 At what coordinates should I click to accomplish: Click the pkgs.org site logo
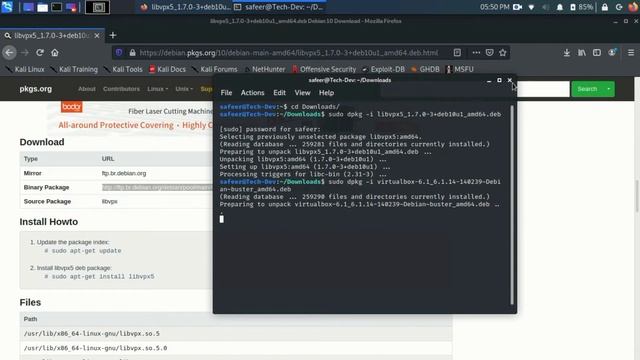[36, 89]
